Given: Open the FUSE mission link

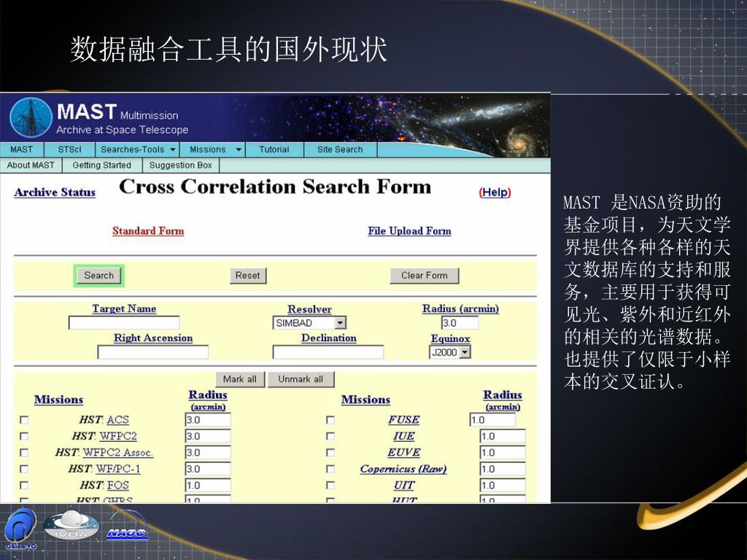Looking at the screenshot, I should [x=404, y=419].
